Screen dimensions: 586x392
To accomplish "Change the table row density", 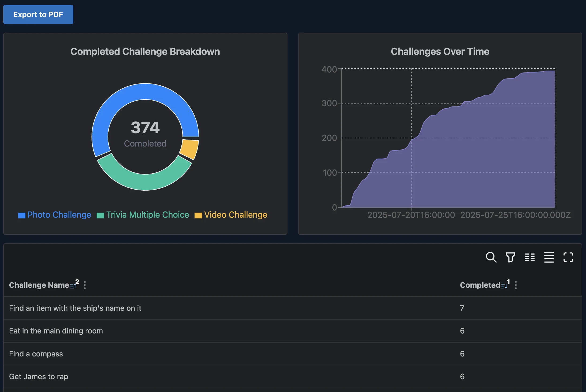I will click(549, 257).
